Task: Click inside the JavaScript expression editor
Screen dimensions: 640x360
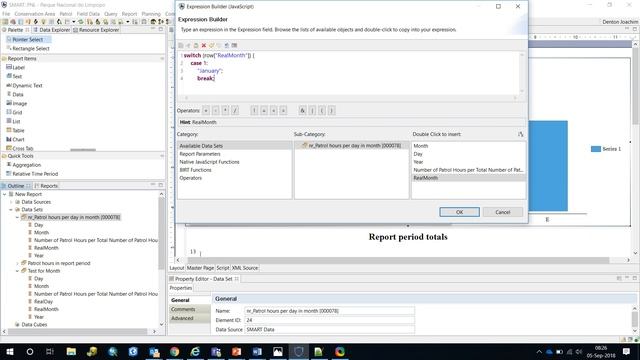Action: (x=350, y=73)
